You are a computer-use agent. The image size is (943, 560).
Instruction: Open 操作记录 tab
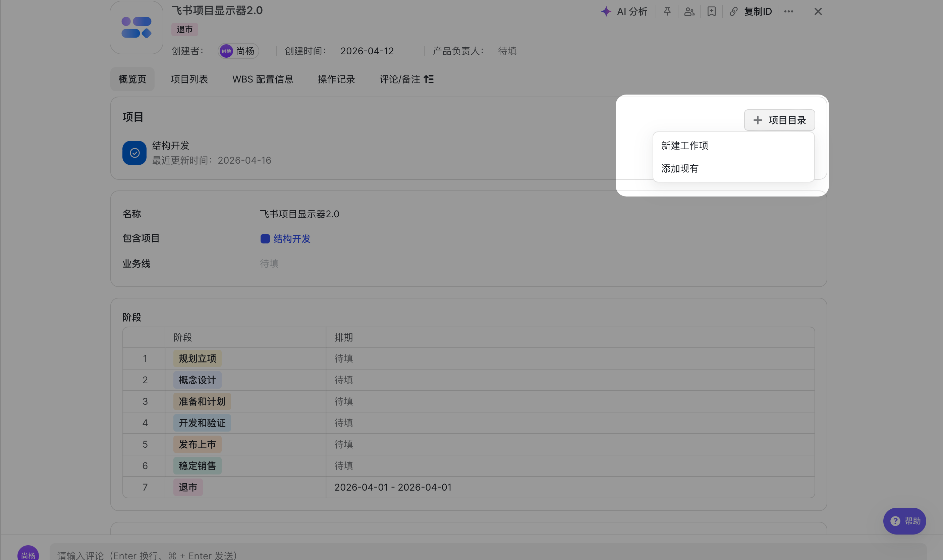(x=336, y=79)
